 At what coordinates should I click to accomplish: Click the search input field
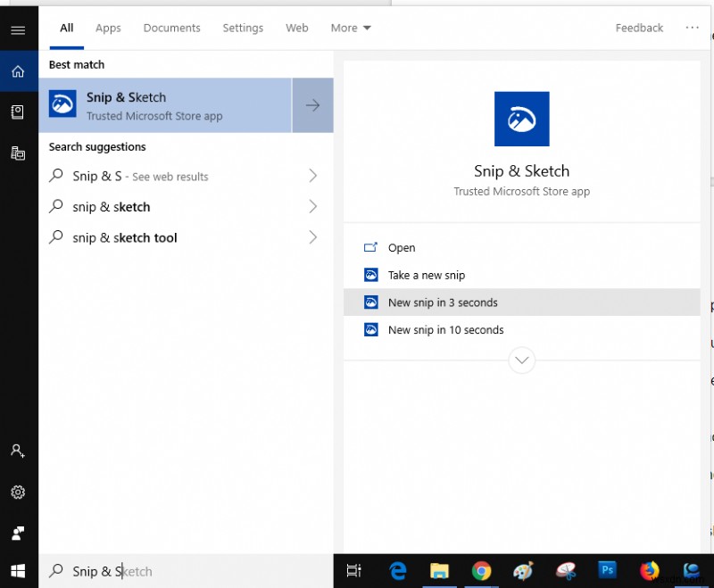tap(178, 571)
